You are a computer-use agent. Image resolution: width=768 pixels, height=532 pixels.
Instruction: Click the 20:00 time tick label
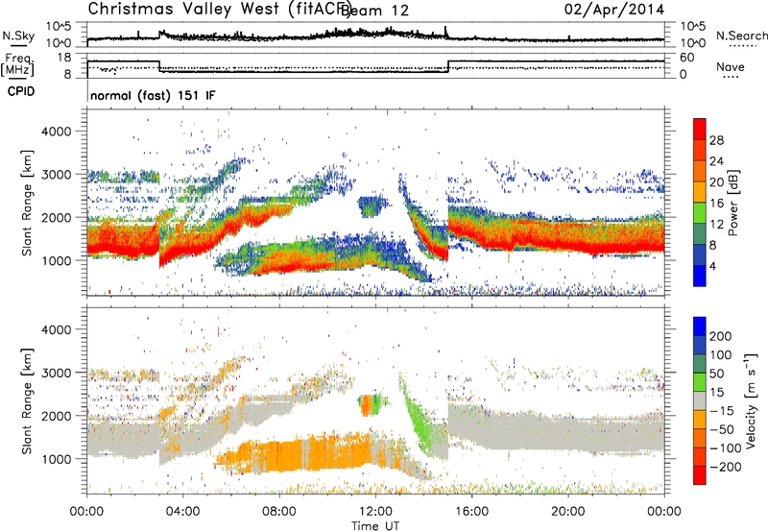[x=567, y=512]
